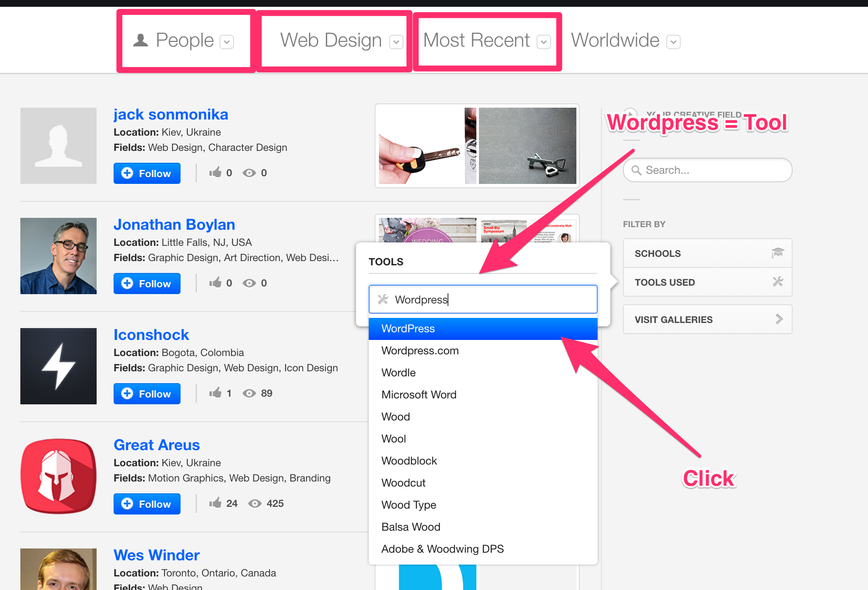Select Microsoft Word from suggestions
Image resolution: width=868 pixels, height=590 pixels.
[x=483, y=395]
